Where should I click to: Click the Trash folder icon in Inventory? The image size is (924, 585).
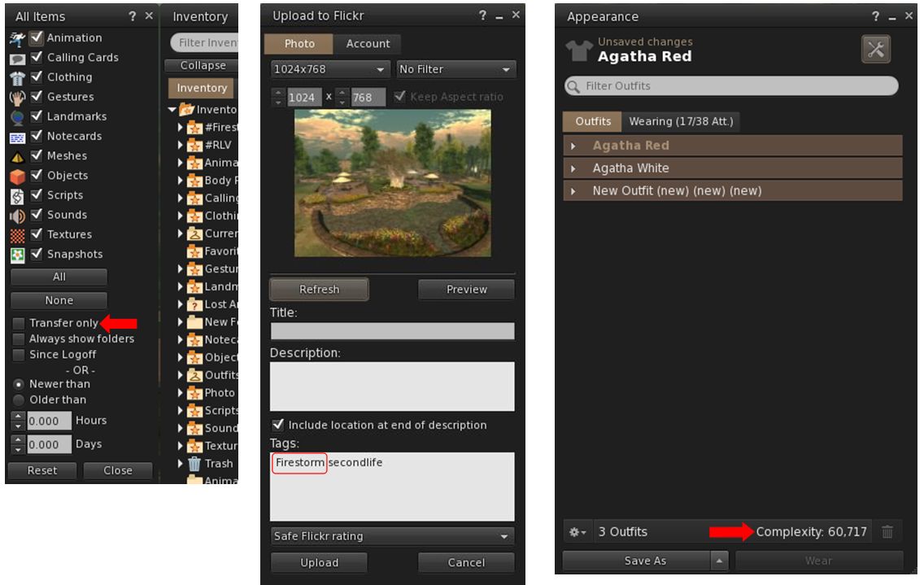tap(194, 464)
